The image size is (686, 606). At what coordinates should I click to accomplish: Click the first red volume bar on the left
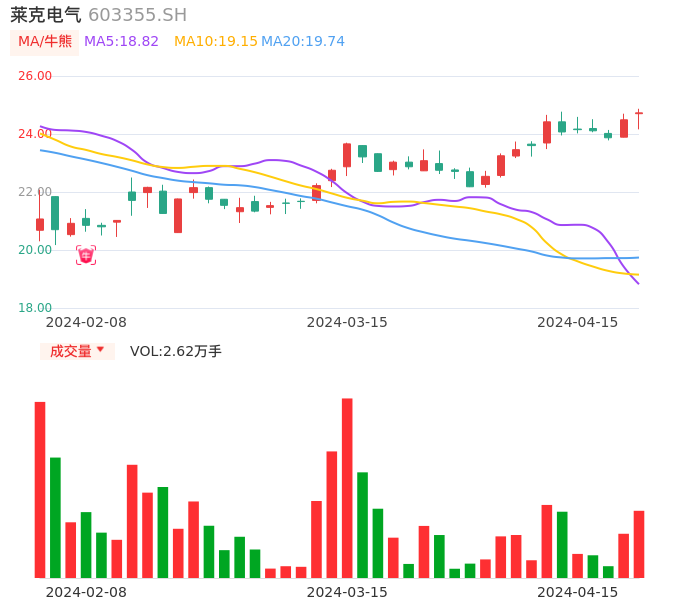pos(40,490)
